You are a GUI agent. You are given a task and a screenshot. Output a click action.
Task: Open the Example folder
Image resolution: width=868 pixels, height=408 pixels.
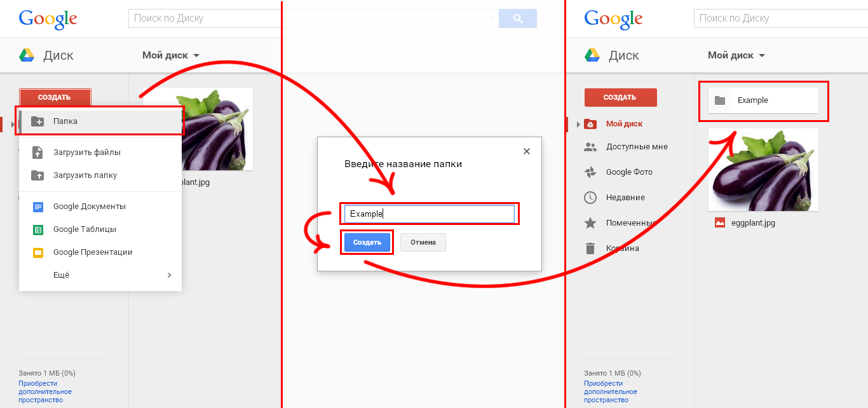(x=763, y=100)
